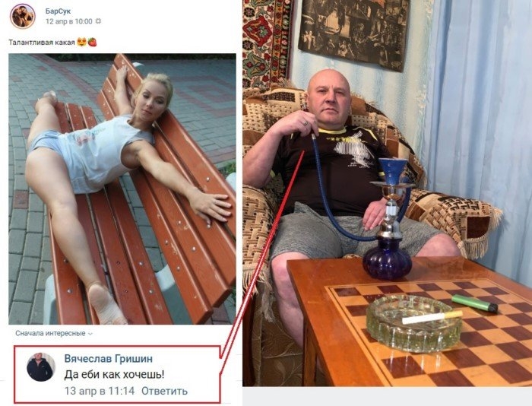Click the chevron next to Сначала интересные
Screen dimensions: 532x406
click(90, 334)
